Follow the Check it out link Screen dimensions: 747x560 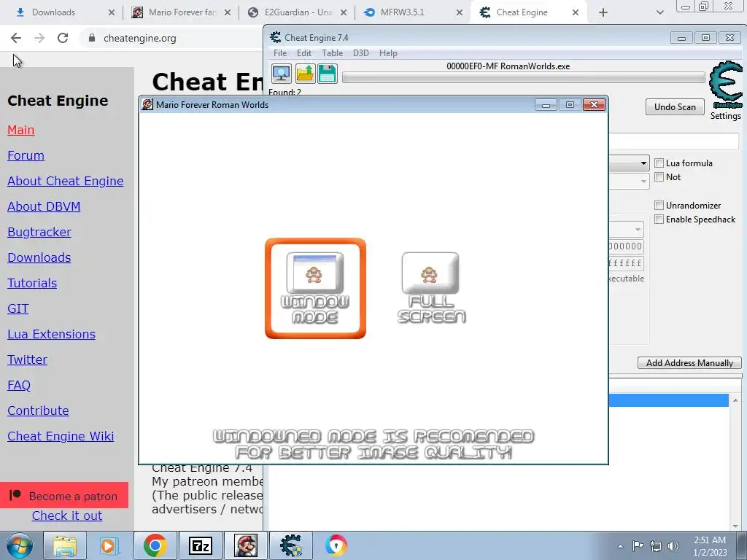pos(67,516)
